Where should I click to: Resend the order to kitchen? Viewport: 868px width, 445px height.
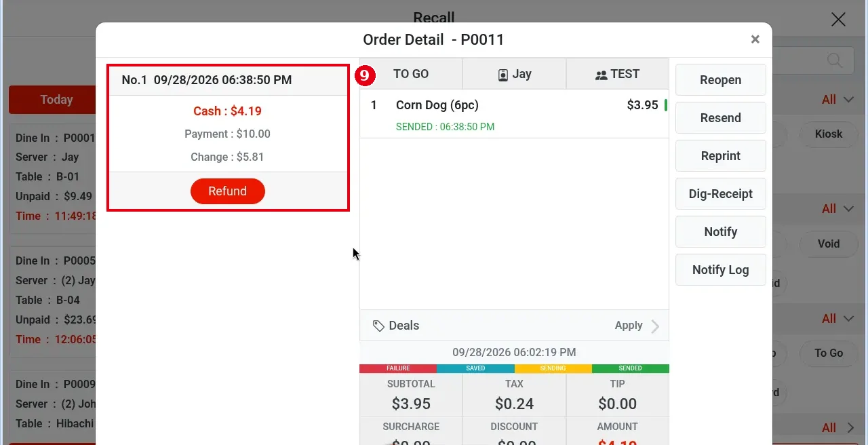pyautogui.click(x=720, y=118)
